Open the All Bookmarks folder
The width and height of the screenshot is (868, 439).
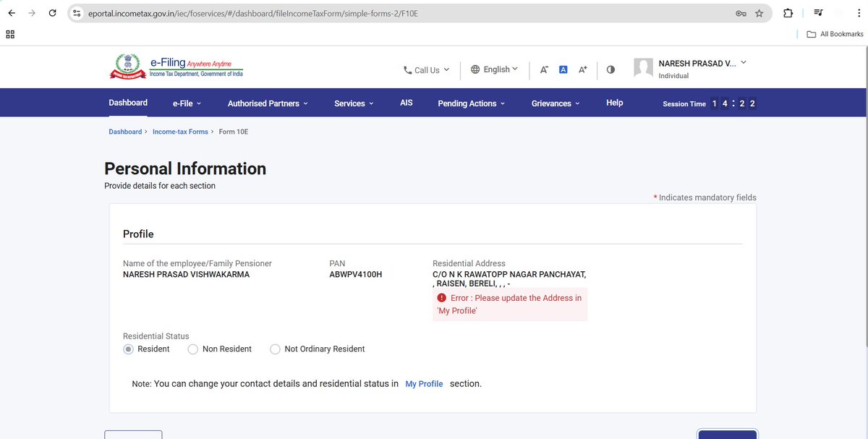click(835, 34)
